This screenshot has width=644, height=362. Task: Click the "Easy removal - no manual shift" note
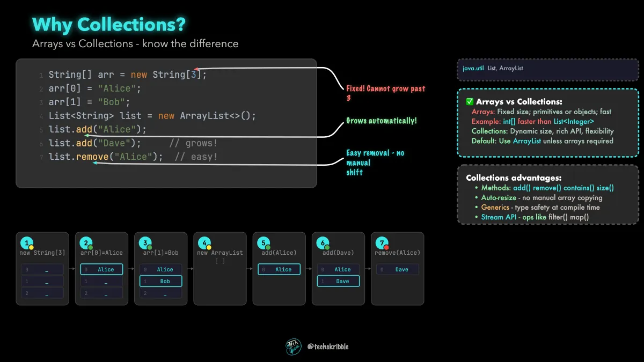click(x=375, y=162)
